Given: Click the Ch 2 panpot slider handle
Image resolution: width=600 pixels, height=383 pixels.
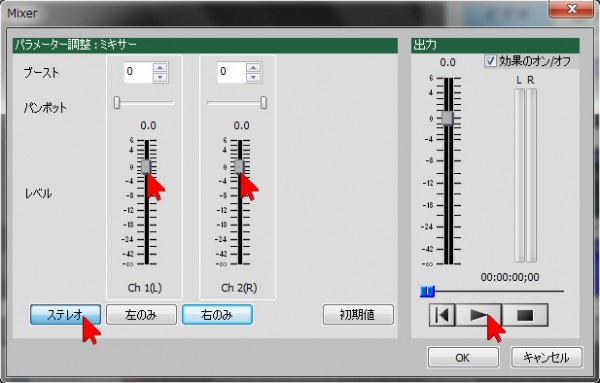Looking at the screenshot, I should point(264,103).
